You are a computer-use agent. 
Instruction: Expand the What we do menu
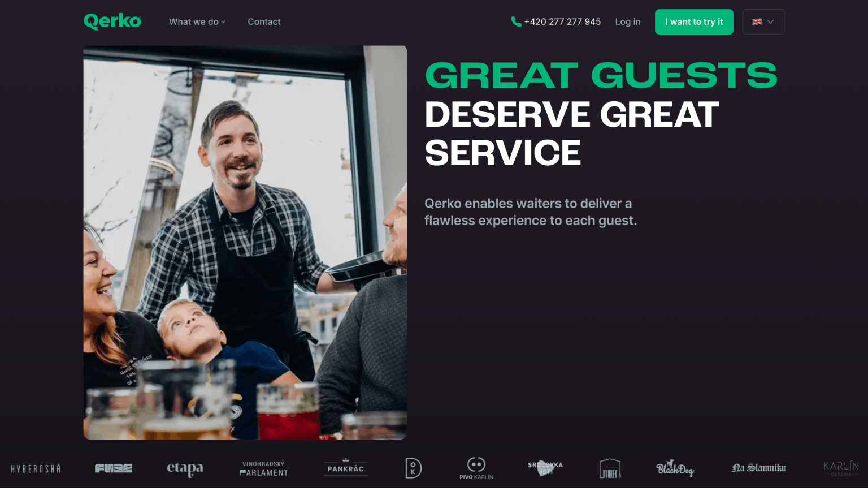coord(197,21)
